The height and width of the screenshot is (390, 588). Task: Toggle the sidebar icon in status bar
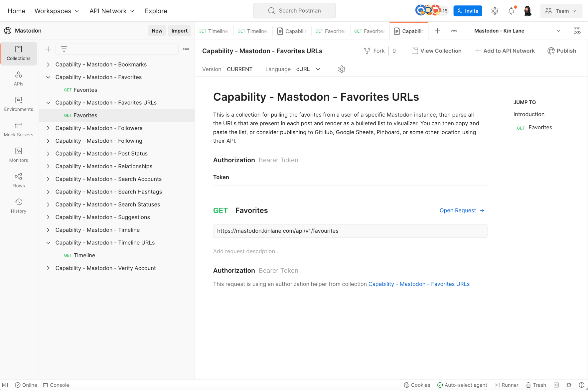coord(5,385)
